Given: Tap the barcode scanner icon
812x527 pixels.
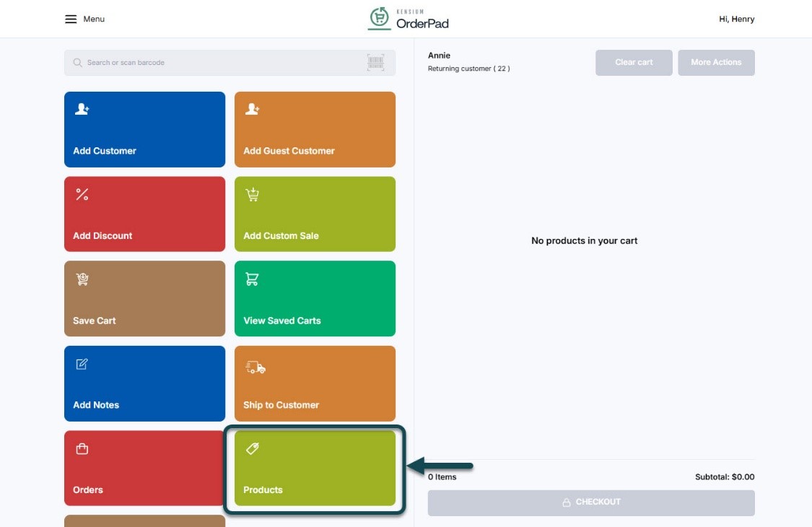Looking at the screenshot, I should (x=375, y=62).
